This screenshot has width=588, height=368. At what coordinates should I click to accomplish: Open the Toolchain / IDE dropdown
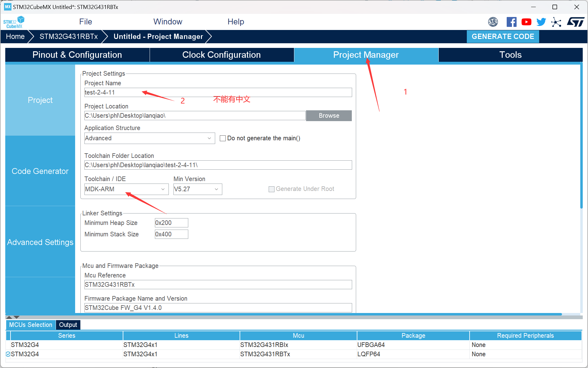pos(126,189)
